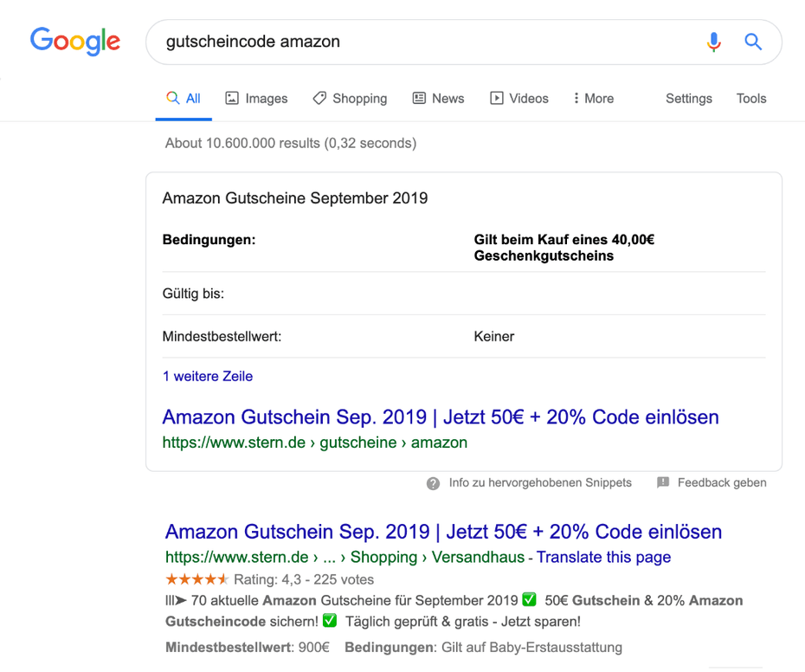Expand '1 weitere Zeile' in snippet
The image size is (805, 672).
(x=208, y=377)
